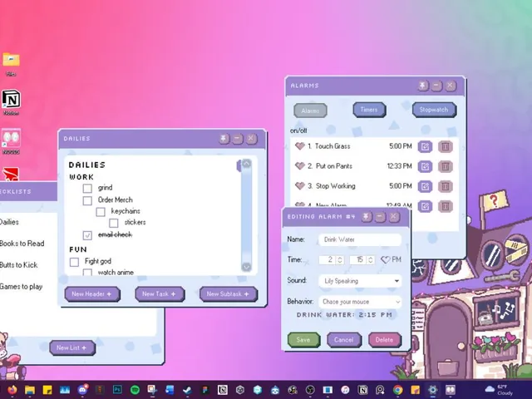Check the stickers subtask checkbox

[x=114, y=223]
